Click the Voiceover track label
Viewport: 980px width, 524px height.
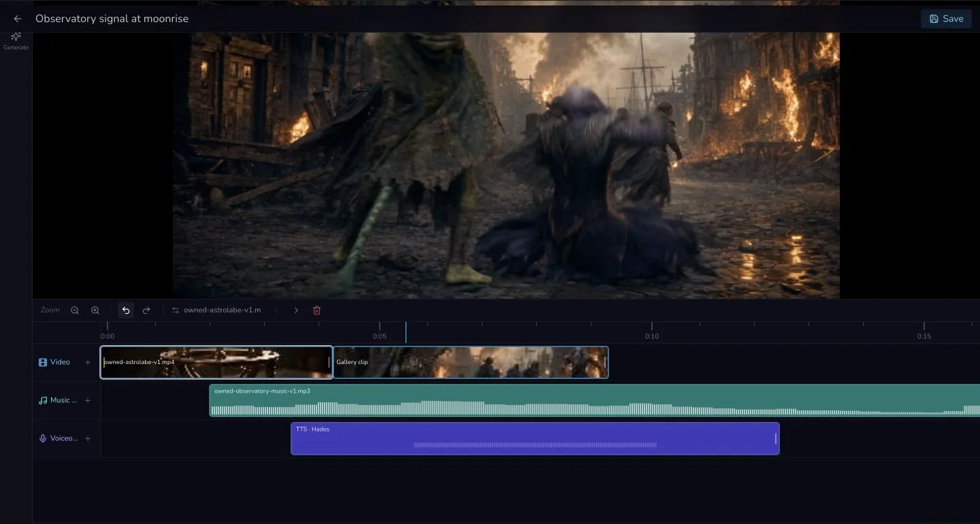pyautogui.click(x=64, y=439)
